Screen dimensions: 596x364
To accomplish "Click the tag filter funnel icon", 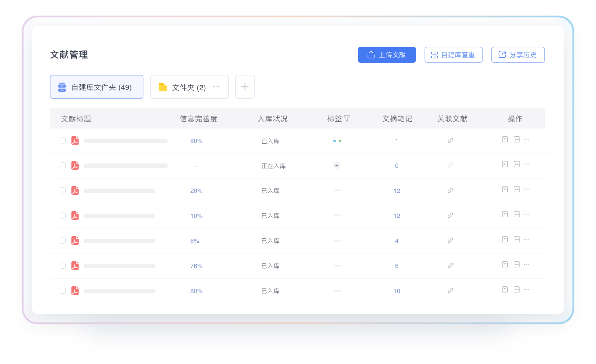I will pos(347,118).
